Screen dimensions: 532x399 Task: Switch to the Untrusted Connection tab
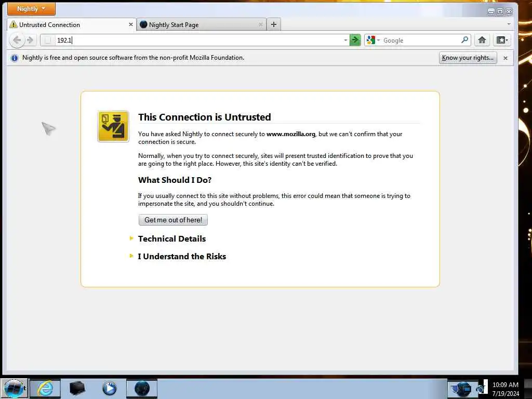coord(72,25)
